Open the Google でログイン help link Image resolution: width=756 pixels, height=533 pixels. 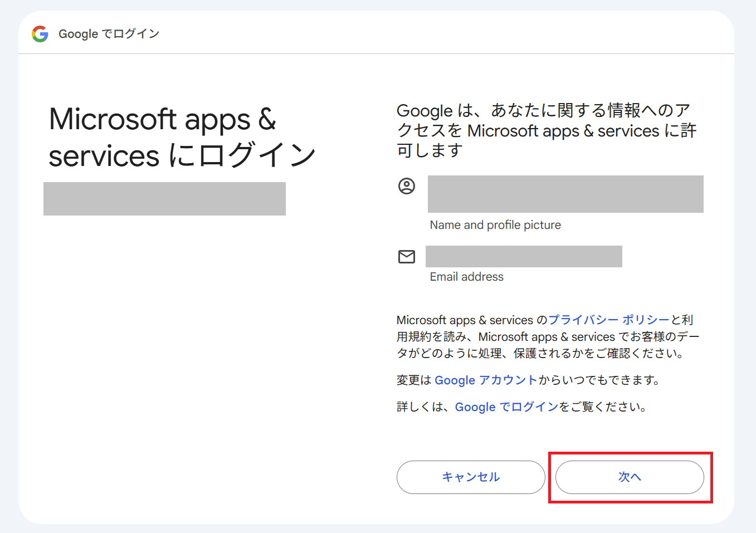[x=506, y=407]
